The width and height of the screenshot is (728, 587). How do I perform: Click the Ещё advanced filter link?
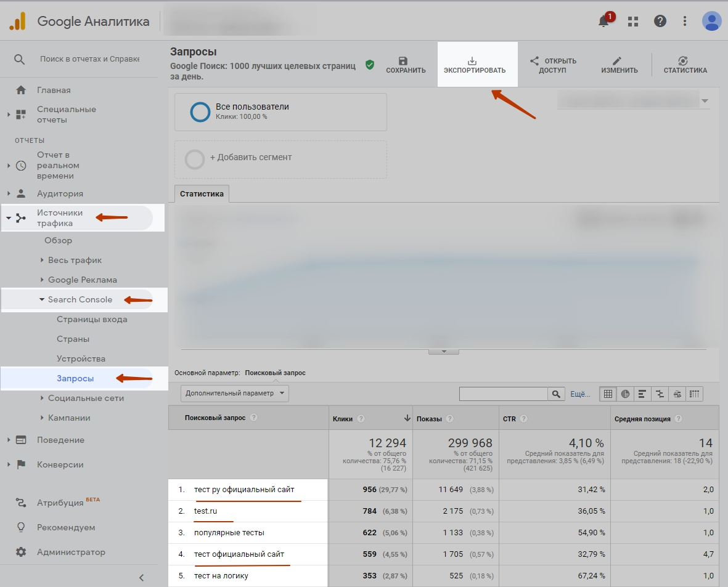580,394
